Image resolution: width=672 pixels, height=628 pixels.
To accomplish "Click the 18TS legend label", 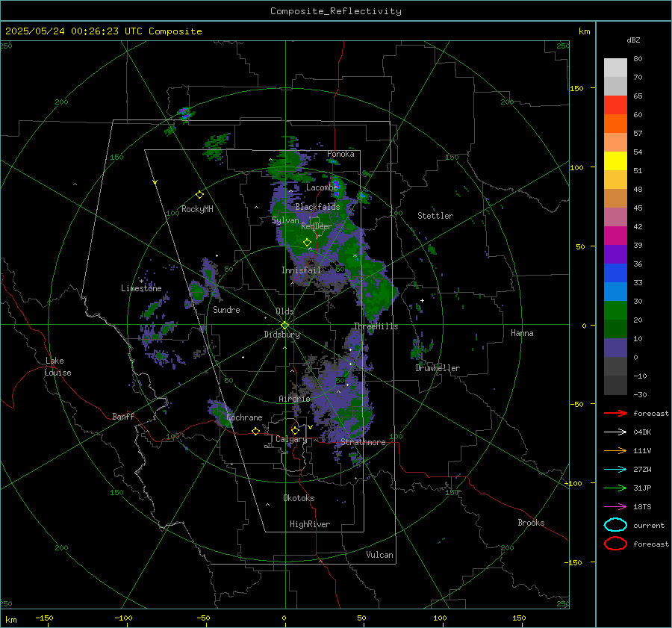I will [642, 507].
